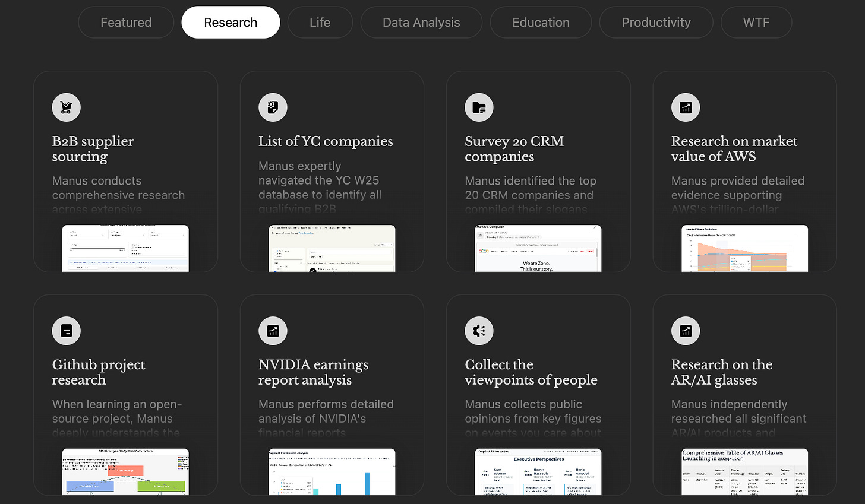Screen dimensions: 865x504
Task: Click the shopping cart icon on B2B supplier sourcing
Action: [67, 107]
